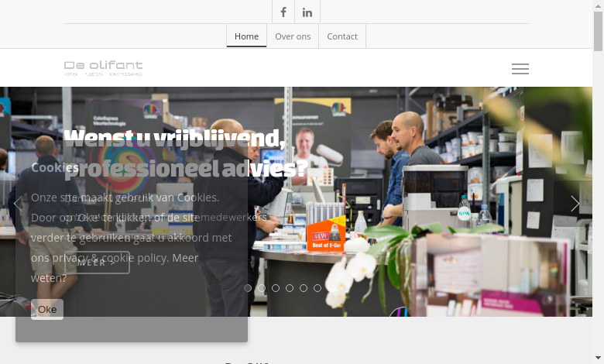The image size is (604, 364).
Task: Click the vertical scrollbar thumb
Action: (598, 31)
